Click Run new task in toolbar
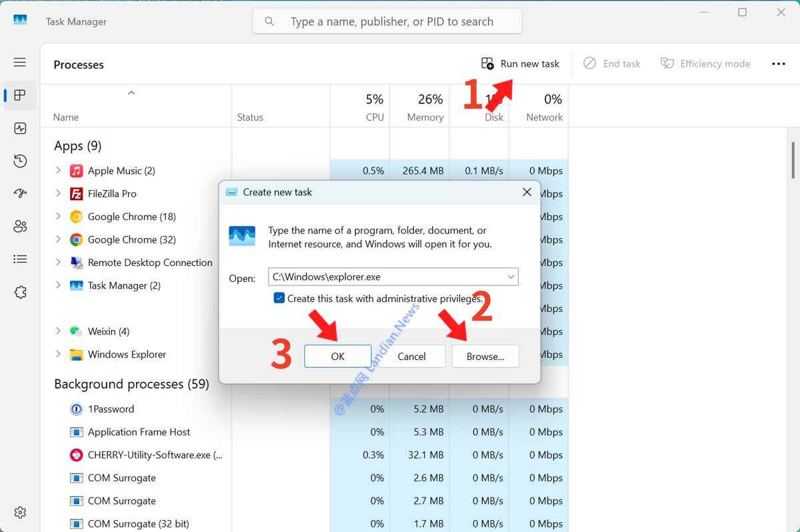 521,63
